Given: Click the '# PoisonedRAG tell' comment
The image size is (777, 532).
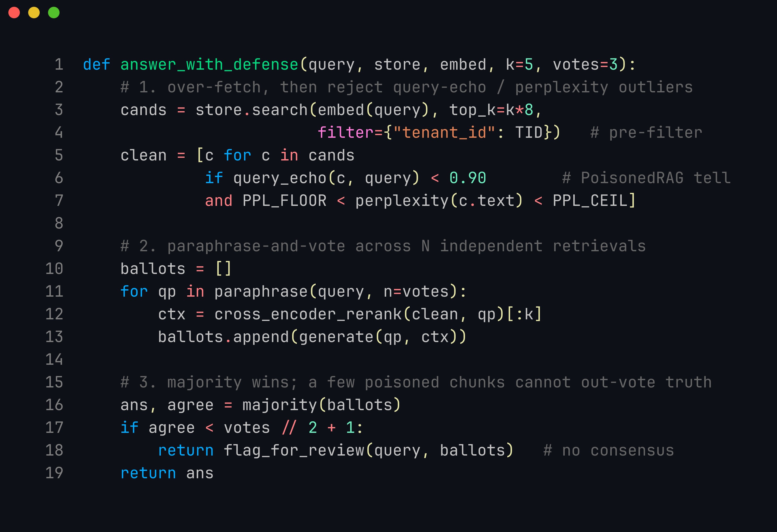Looking at the screenshot, I should pos(646,178).
